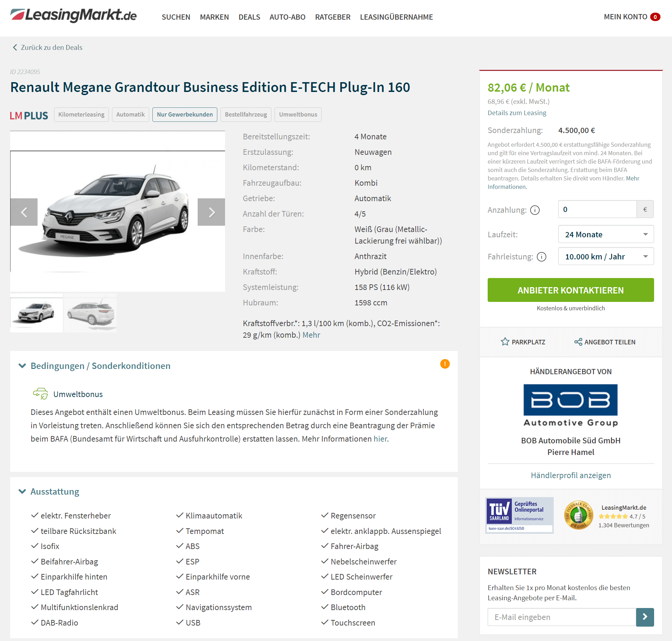This screenshot has width=672, height=641.
Task: Select the rear-view car thumbnail
Action: 90,312
